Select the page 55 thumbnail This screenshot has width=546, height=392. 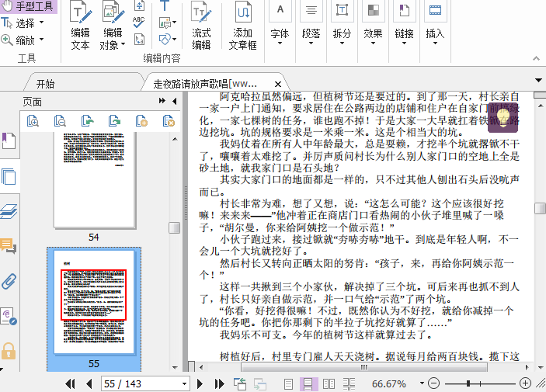pyautogui.click(x=94, y=303)
